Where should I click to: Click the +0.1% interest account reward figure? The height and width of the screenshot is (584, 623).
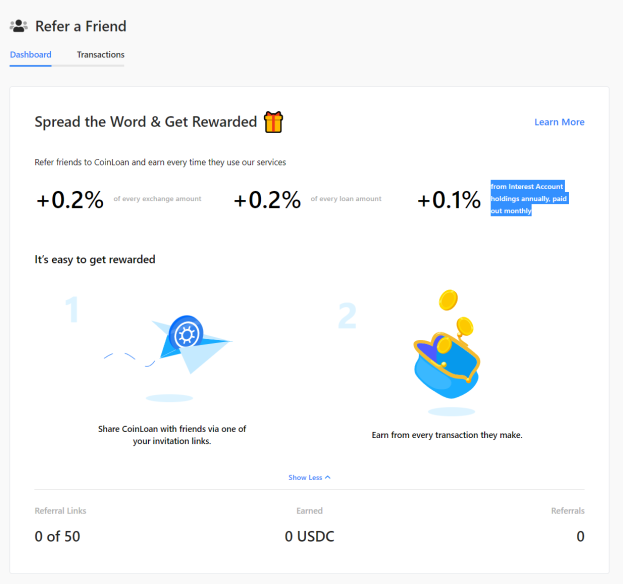click(449, 199)
